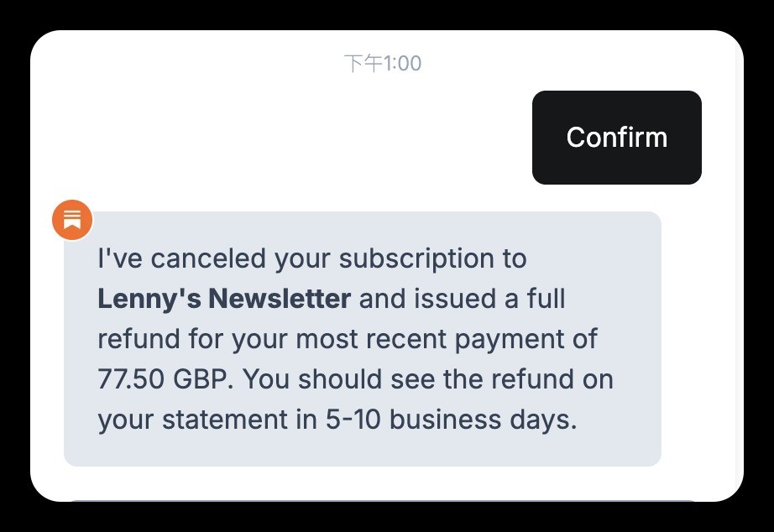Click the dark Confirm message bubble
This screenshot has width=774, height=532.
click(616, 138)
